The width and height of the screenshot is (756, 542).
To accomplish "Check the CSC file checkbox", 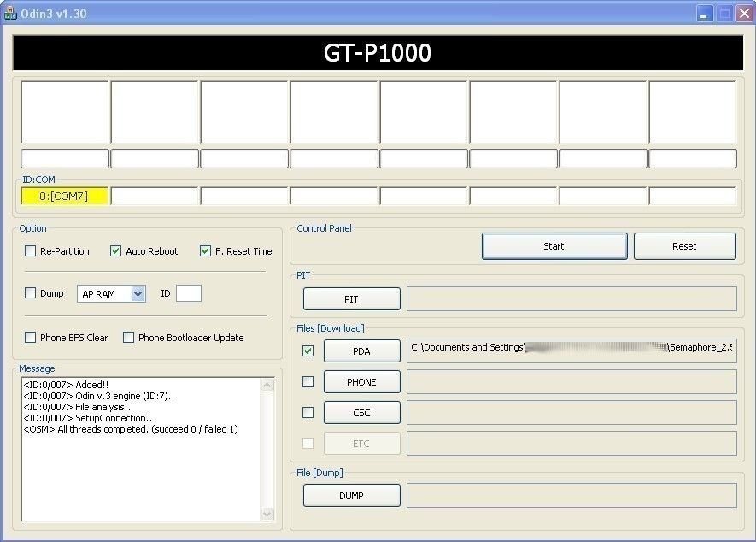I will click(x=308, y=413).
